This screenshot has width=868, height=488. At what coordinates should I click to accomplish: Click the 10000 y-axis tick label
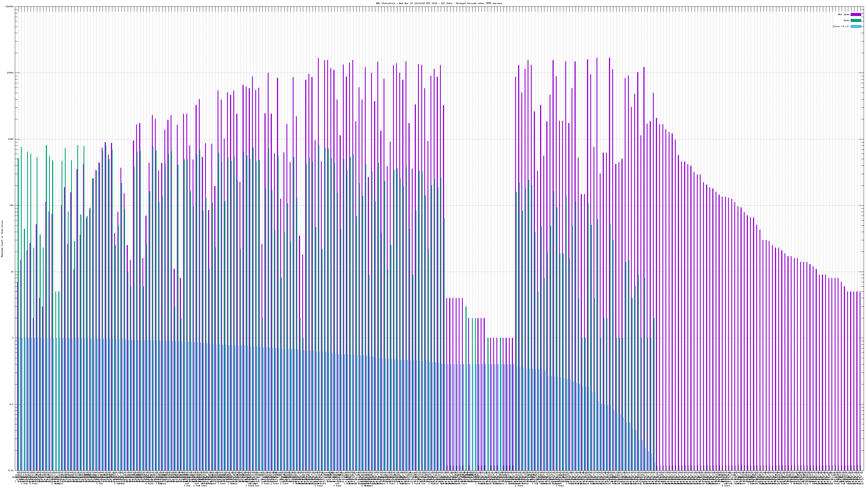pos(11,73)
